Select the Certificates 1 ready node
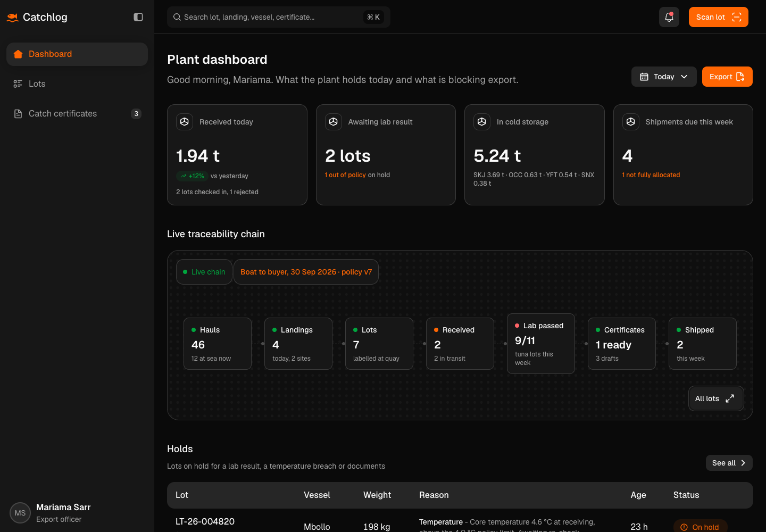Image resolution: width=766 pixels, height=532 pixels. 622,344
